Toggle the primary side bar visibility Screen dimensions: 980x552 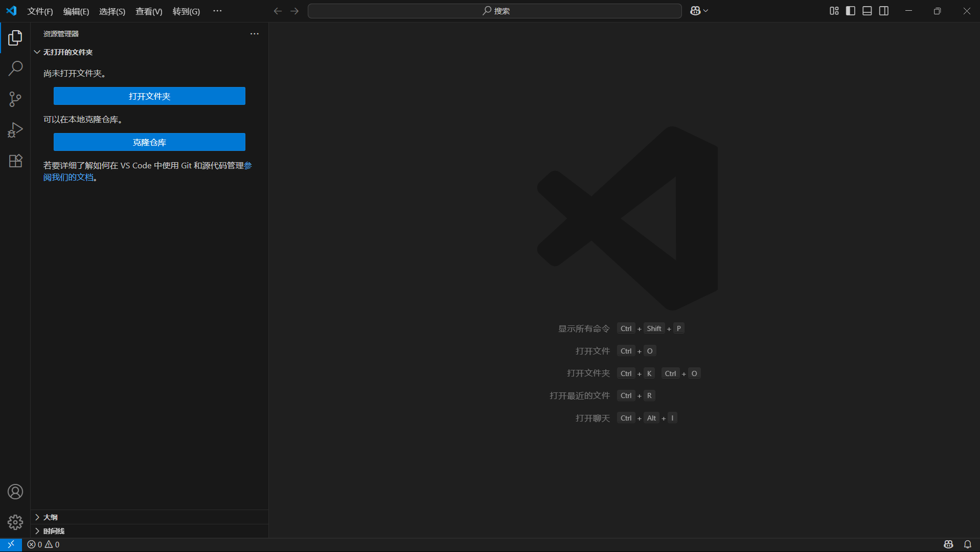[x=851, y=11]
